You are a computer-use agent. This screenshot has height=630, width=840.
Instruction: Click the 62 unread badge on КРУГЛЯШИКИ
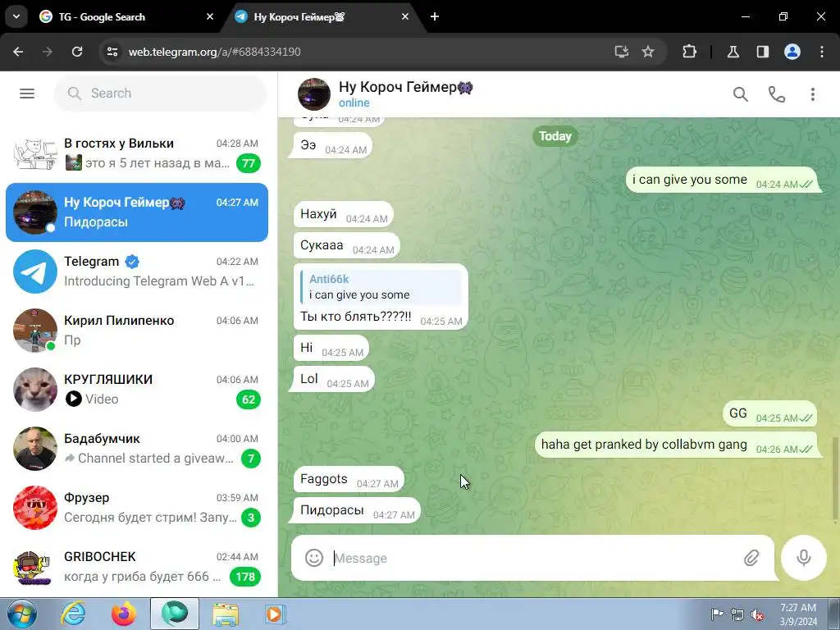coord(249,399)
